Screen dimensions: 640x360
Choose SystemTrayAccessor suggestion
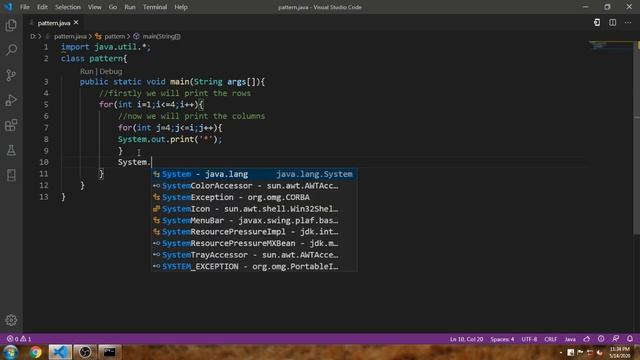pyautogui.click(x=254, y=255)
